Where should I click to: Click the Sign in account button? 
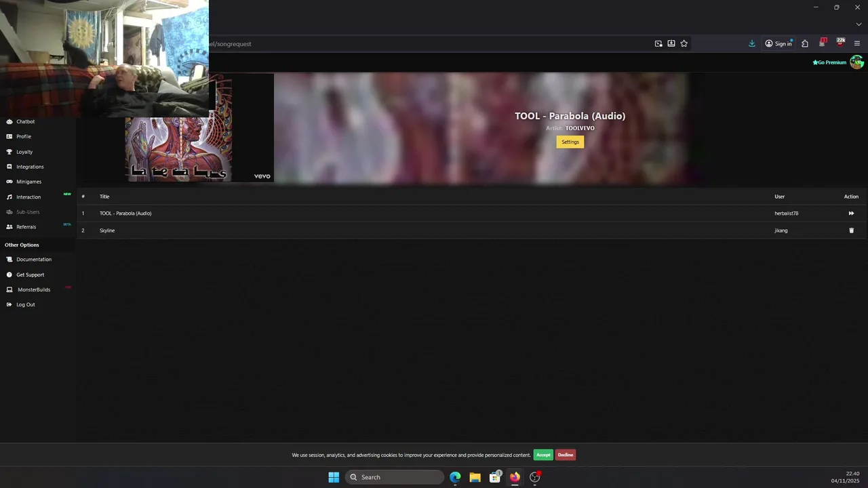(x=778, y=43)
